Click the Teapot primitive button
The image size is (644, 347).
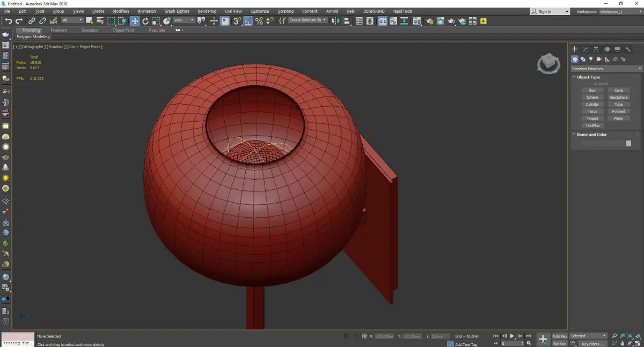[592, 119]
